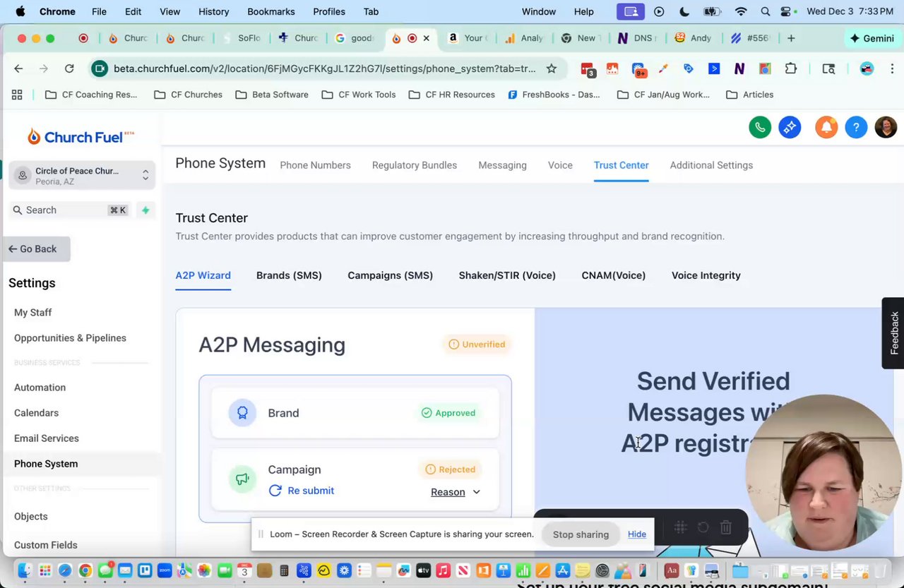Open Opportunities & Pipelines settings
The height and width of the screenshot is (588, 904).
[70, 338]
